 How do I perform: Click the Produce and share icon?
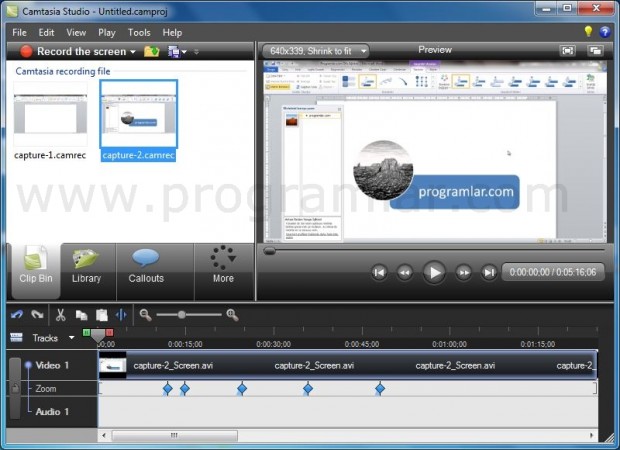pos(174,51)
